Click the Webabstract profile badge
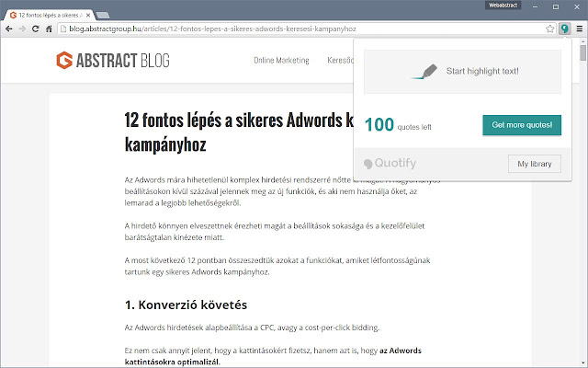This screenshot has height=368, width=588. 503,6
